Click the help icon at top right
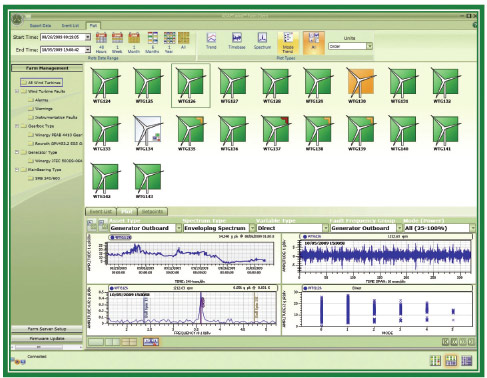 pos(475,25)
